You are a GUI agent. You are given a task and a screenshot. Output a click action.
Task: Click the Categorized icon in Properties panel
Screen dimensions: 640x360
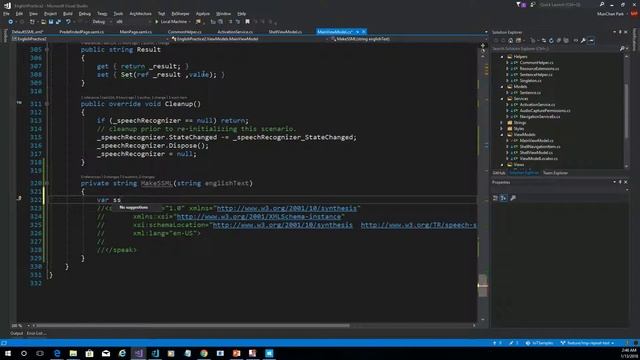pos(495,198)
